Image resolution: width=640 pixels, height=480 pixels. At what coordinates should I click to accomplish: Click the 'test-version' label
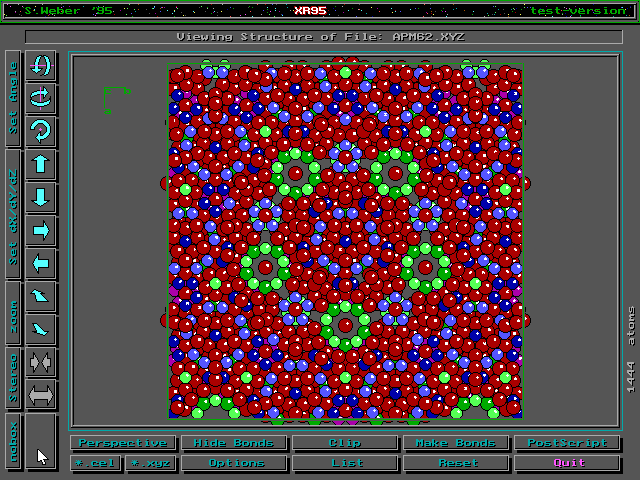[x=578, y=11]
